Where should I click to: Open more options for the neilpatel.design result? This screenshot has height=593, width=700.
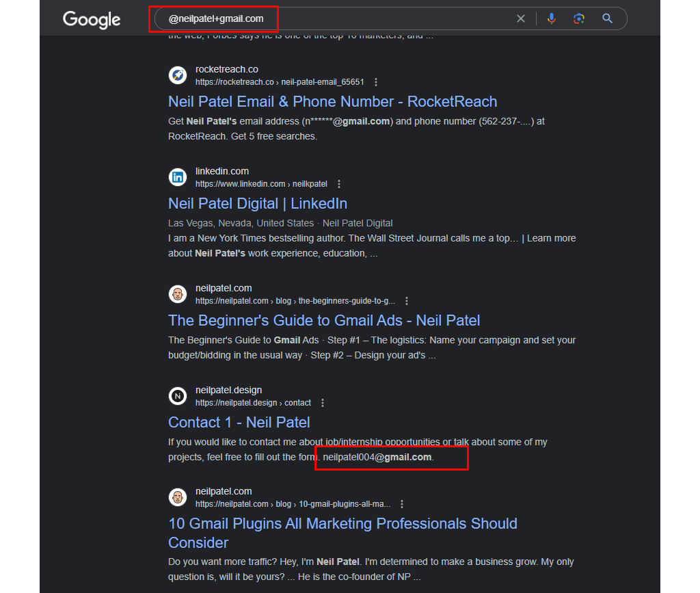pos(322,402)
